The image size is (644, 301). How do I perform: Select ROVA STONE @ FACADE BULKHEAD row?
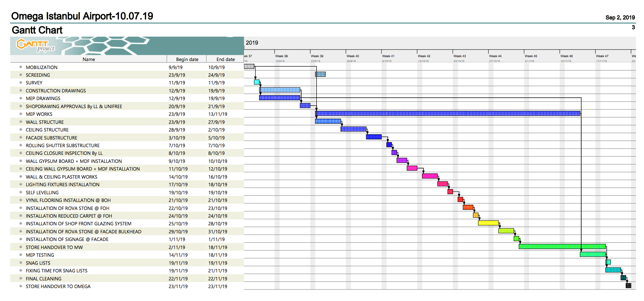pos(127,232)
